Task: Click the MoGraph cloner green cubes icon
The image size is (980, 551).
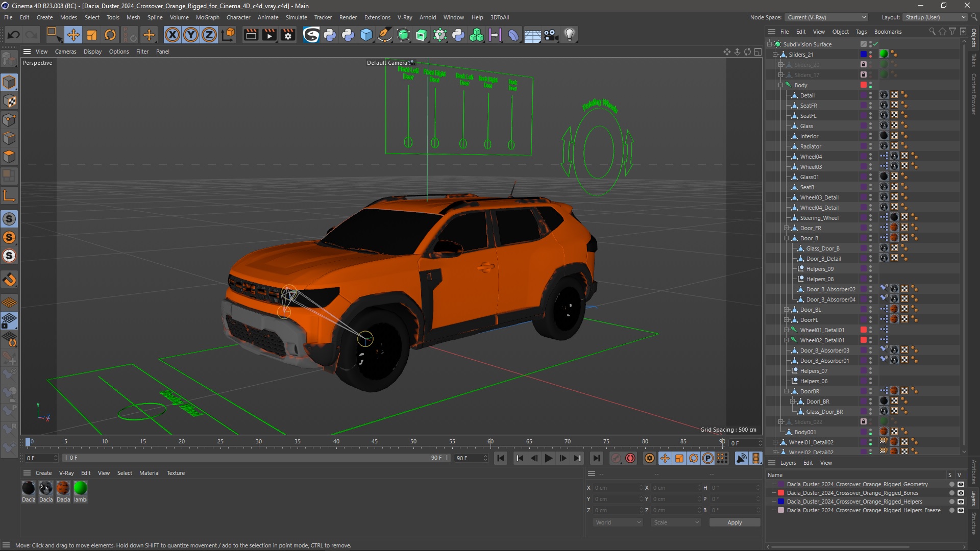Action: coord(477,35)
